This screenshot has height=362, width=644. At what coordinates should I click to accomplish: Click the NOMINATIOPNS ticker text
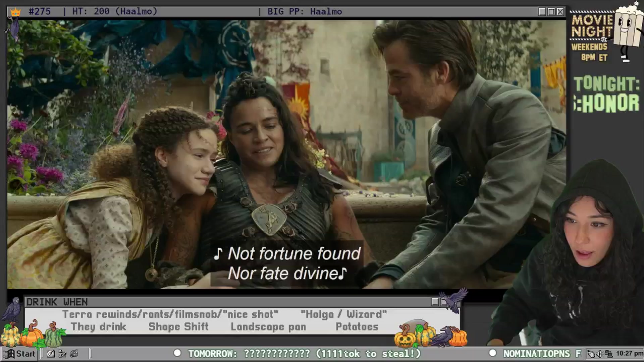pyautogui.click(x=536, y=354)
